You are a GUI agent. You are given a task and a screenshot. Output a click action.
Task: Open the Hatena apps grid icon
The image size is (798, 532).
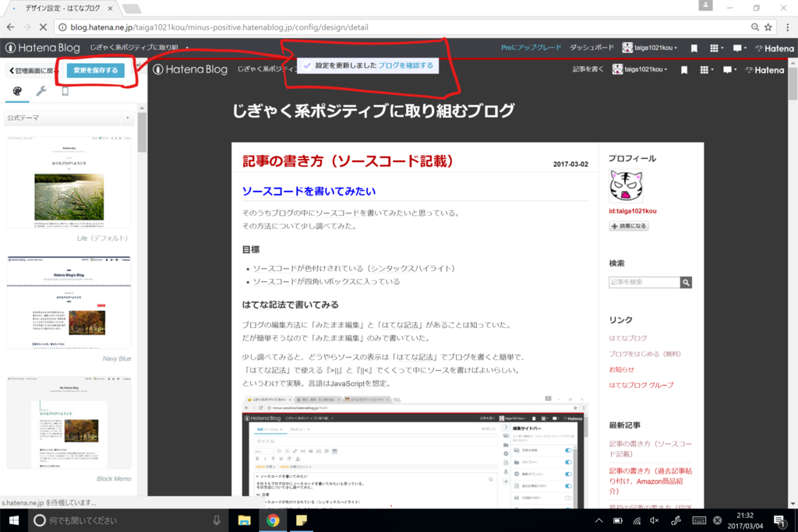click(x=715, y=48)
